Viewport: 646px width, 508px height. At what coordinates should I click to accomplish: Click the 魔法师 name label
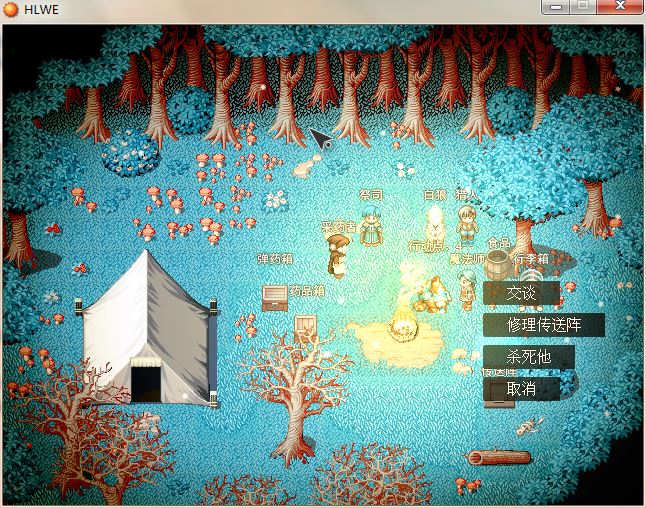467,259
